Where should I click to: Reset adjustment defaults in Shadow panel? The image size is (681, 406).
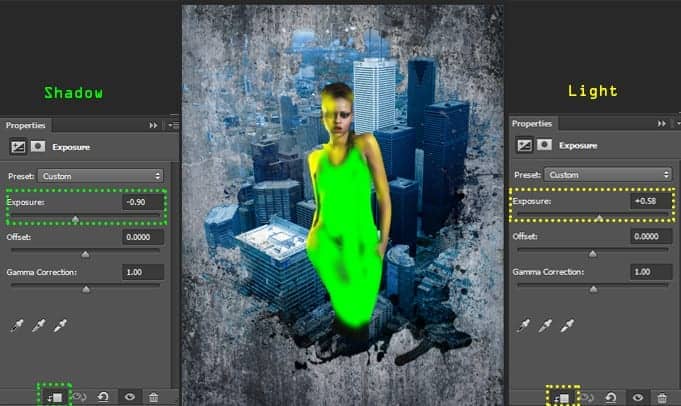[103, 397]
